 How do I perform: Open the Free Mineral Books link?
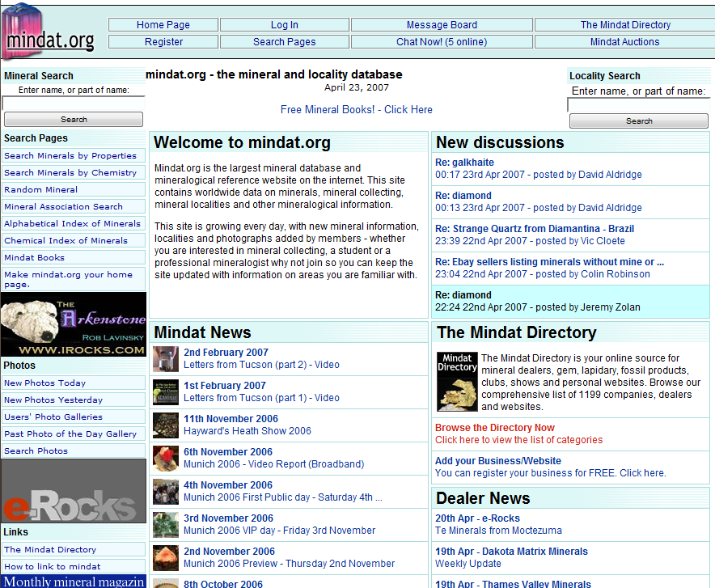tap(357, 109)
